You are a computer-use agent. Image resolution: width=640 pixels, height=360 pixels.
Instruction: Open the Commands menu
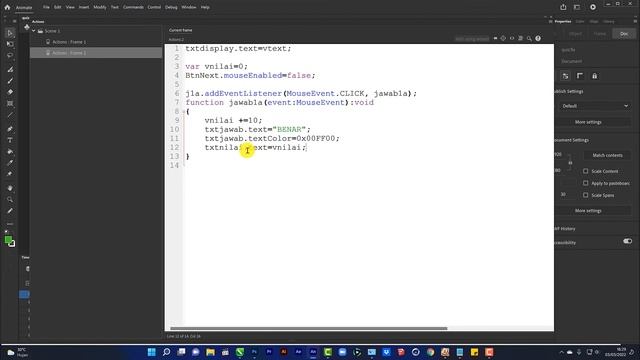(x=133, y=7)
